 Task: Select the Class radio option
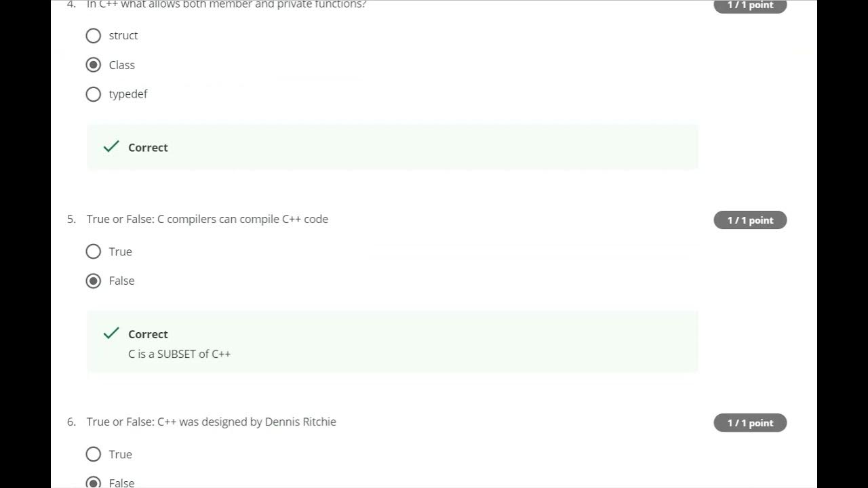pyautogui.click(x=94, y=65)
